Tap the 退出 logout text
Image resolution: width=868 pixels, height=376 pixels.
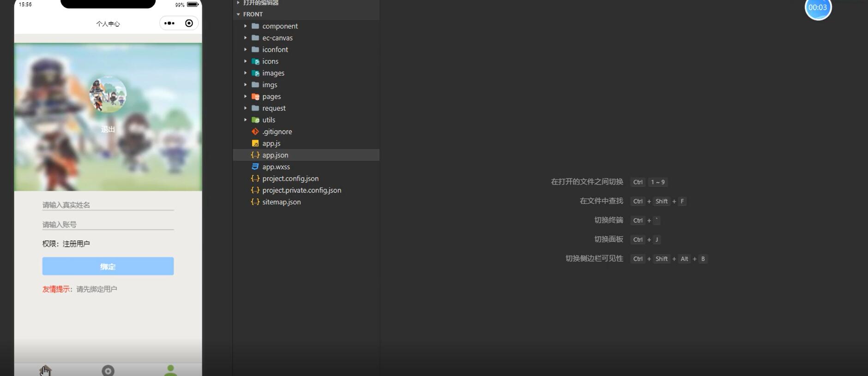coord(108,130)
